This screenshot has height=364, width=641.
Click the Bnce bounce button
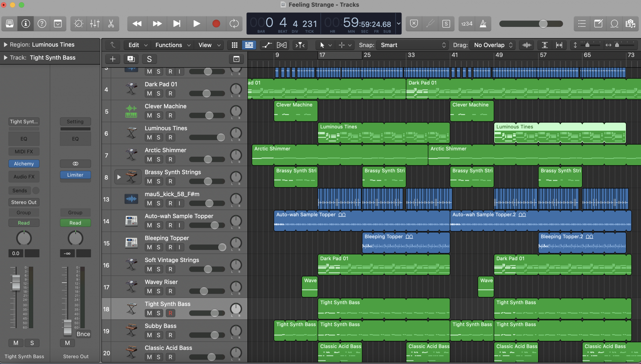pyautogui.click(x=83, y=334)
